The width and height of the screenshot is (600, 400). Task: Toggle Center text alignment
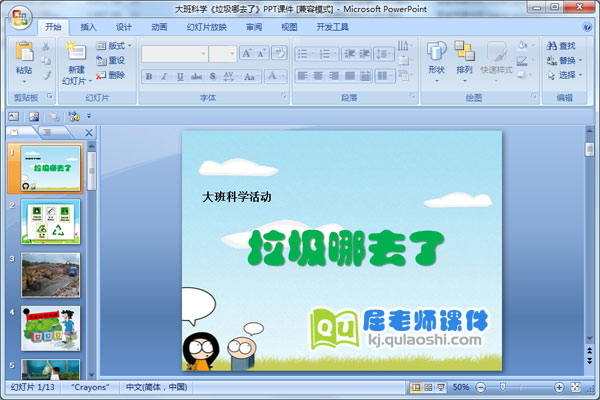[x=318, y=76]
